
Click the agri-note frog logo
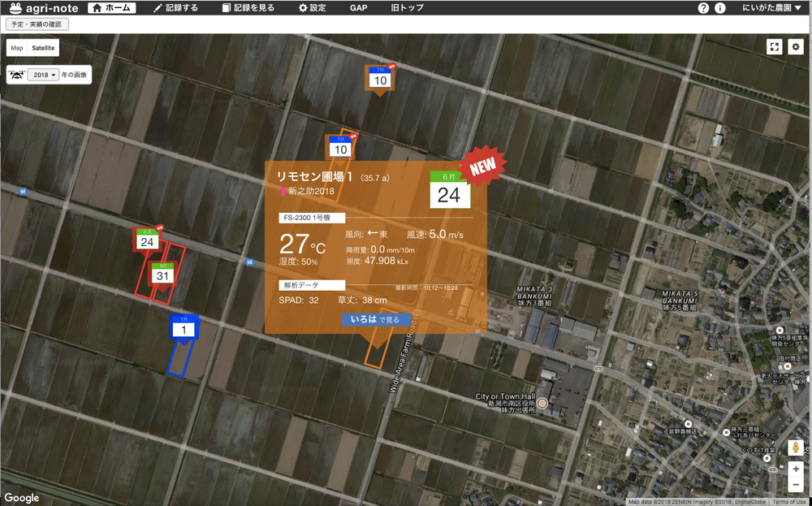(15, 8)
